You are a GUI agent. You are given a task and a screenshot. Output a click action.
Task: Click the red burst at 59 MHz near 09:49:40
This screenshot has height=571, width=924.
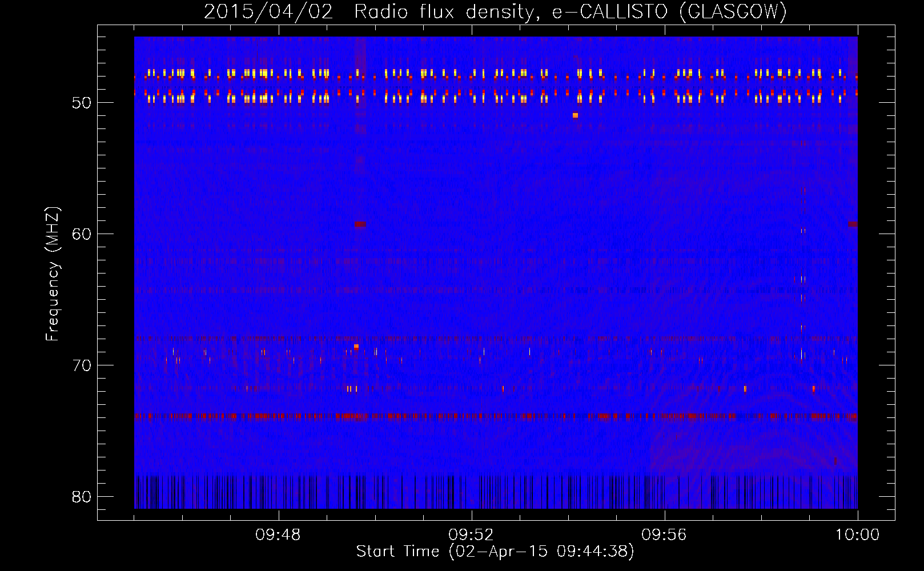[360, 224]
